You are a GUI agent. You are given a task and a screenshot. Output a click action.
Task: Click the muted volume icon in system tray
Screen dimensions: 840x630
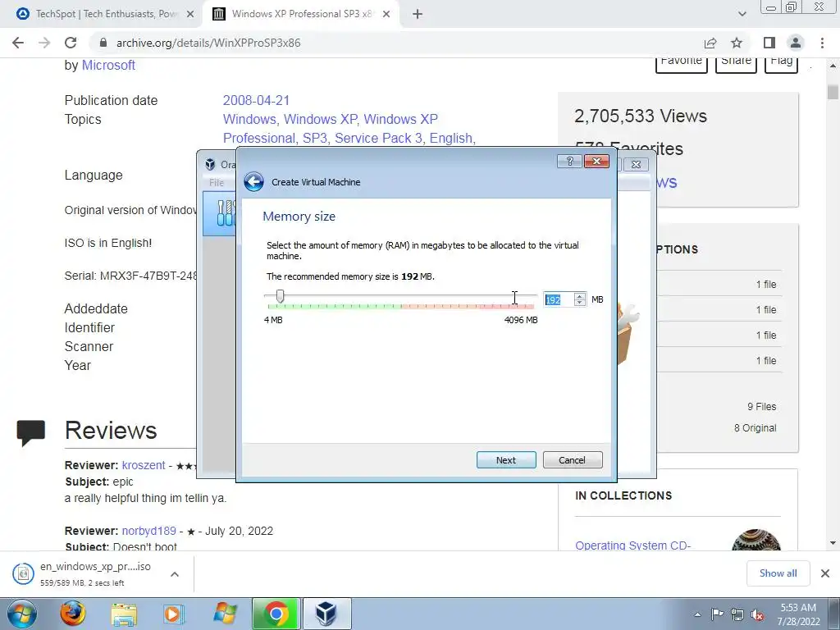[757, 614]
